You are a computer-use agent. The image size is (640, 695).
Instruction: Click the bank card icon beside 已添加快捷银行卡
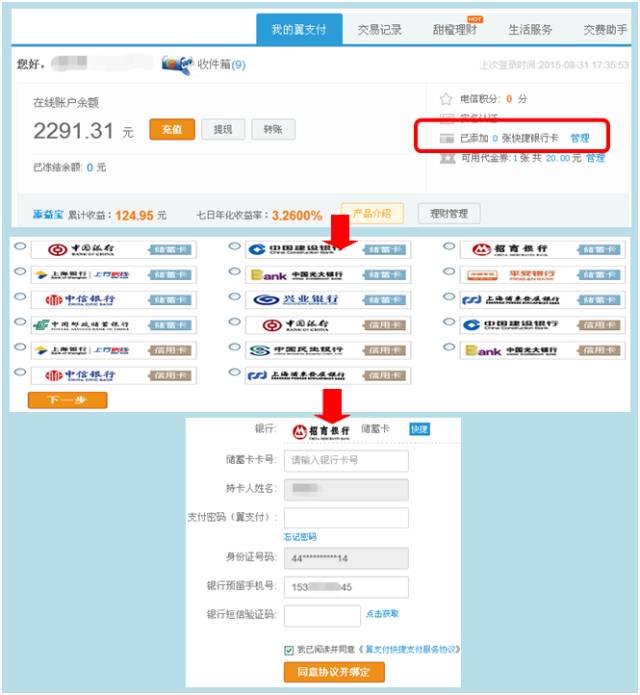tap(447, 139)
